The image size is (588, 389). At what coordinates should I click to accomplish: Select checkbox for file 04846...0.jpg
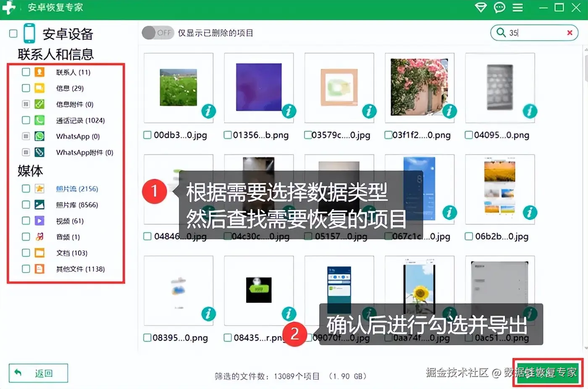point(147,237)
